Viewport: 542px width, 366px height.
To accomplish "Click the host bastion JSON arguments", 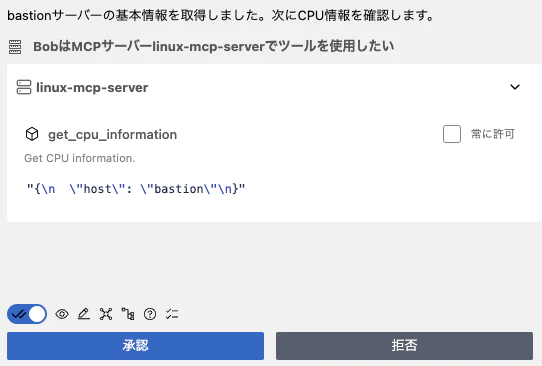I will click(136, 189).
